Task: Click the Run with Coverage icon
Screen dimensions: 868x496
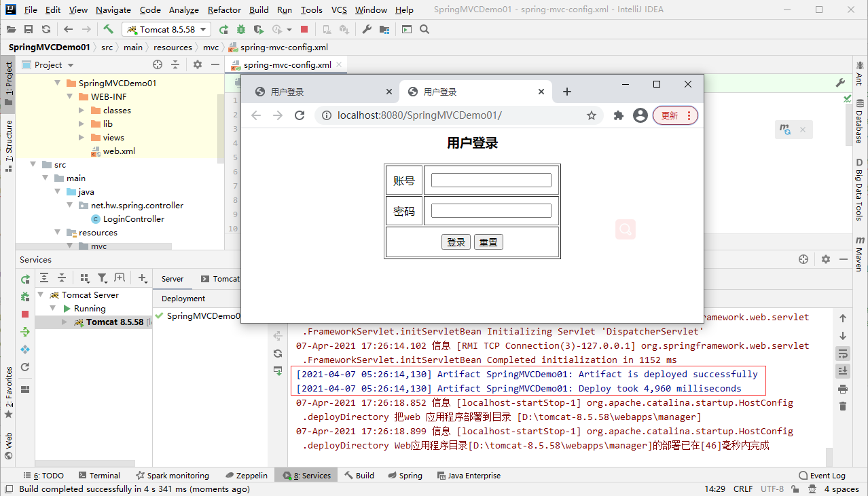Action: pyautogui.click(x=258, y=29)
